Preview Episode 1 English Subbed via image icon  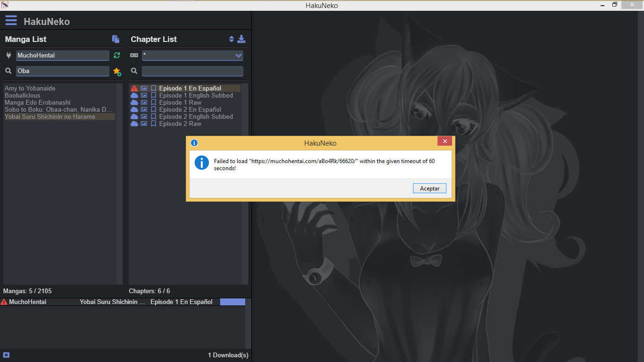tap(144, 95)
